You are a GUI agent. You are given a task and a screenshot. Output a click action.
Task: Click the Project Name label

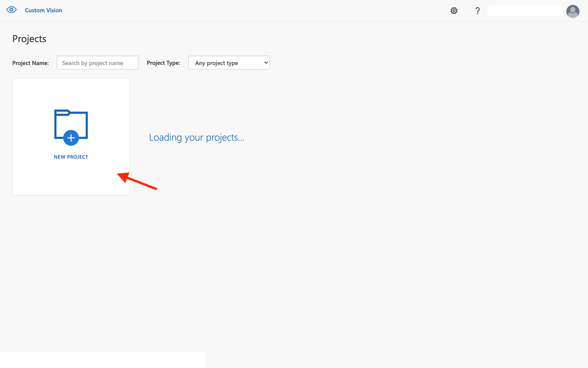31,63
